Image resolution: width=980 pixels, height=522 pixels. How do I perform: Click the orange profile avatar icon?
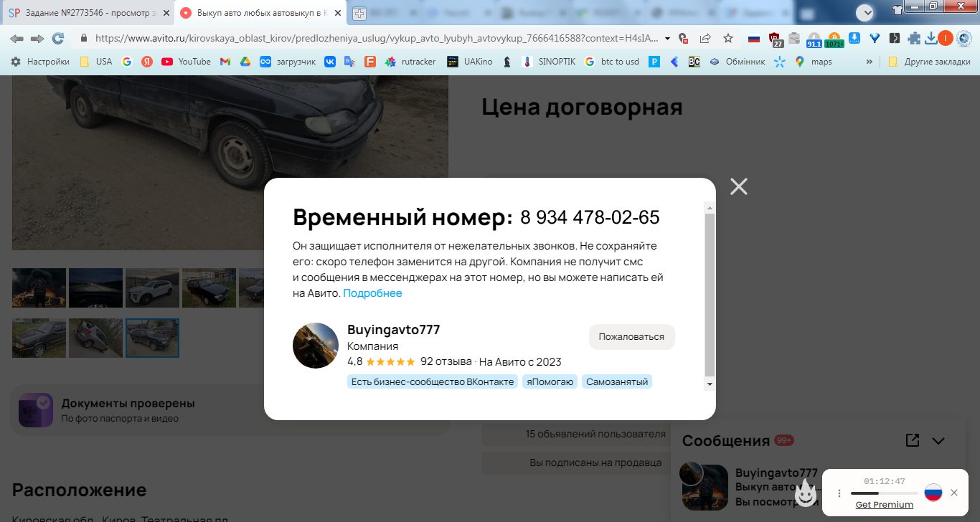coord(946,39)
